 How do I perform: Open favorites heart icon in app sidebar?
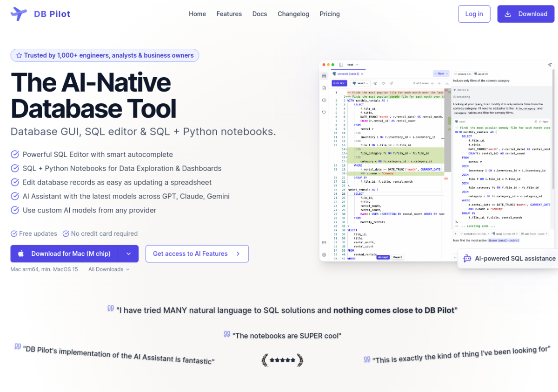324,113
